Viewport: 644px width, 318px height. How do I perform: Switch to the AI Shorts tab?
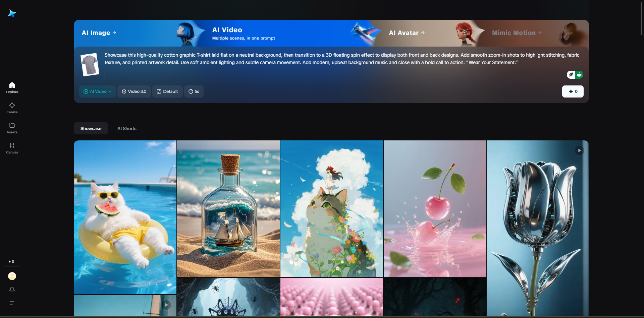tap(127, 128)
